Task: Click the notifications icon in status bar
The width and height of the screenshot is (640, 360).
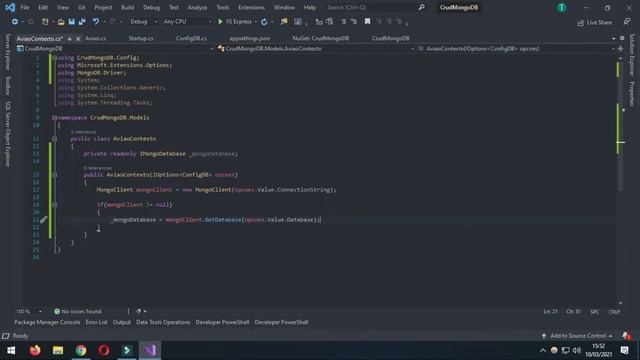Action: (x=627, y=336)
